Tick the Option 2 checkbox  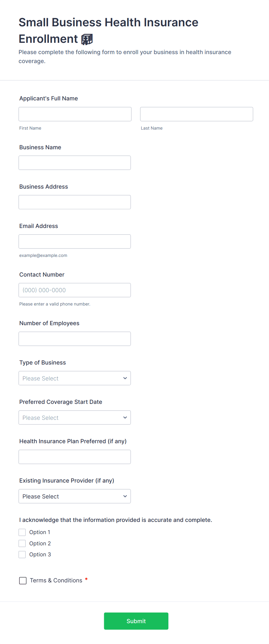[x=22, y=543]
